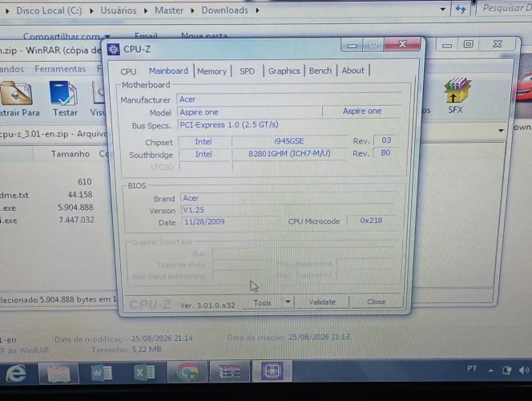532x401 pixels.
Task: Expand the arrow after Master in the path
Action: pos(192,11)
